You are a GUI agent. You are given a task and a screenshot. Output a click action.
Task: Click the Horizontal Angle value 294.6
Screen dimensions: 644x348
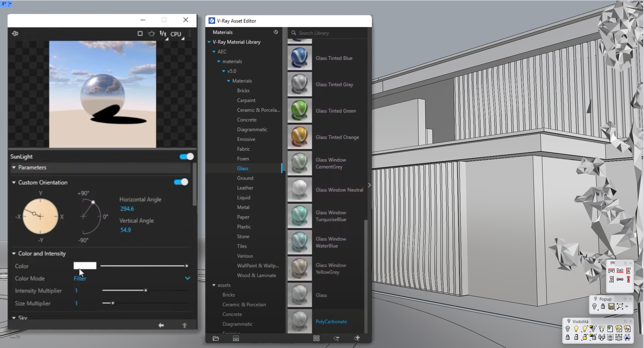pyautogui.click(x=127, y=209)
